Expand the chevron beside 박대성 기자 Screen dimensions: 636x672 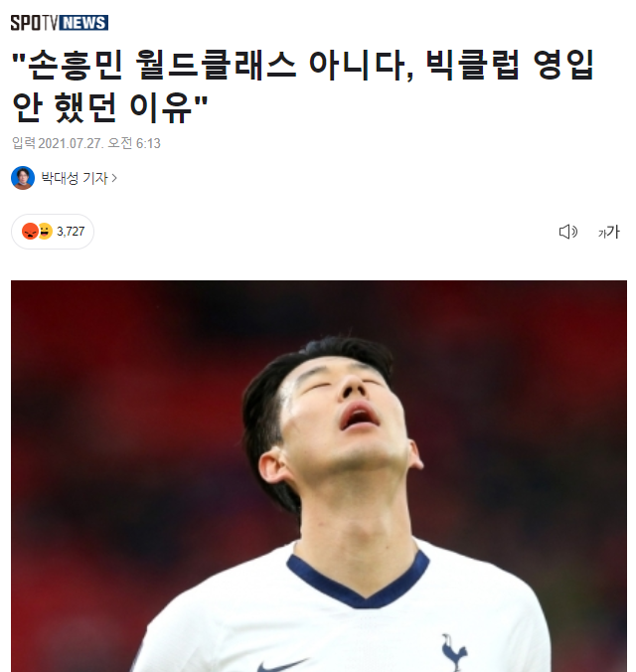(x=114, y=178)
